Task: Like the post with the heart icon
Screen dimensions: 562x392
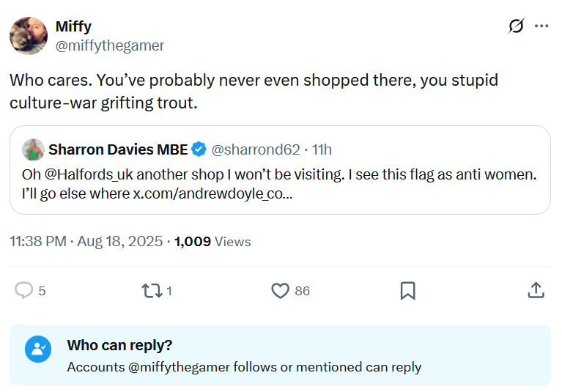Action: 280,291
